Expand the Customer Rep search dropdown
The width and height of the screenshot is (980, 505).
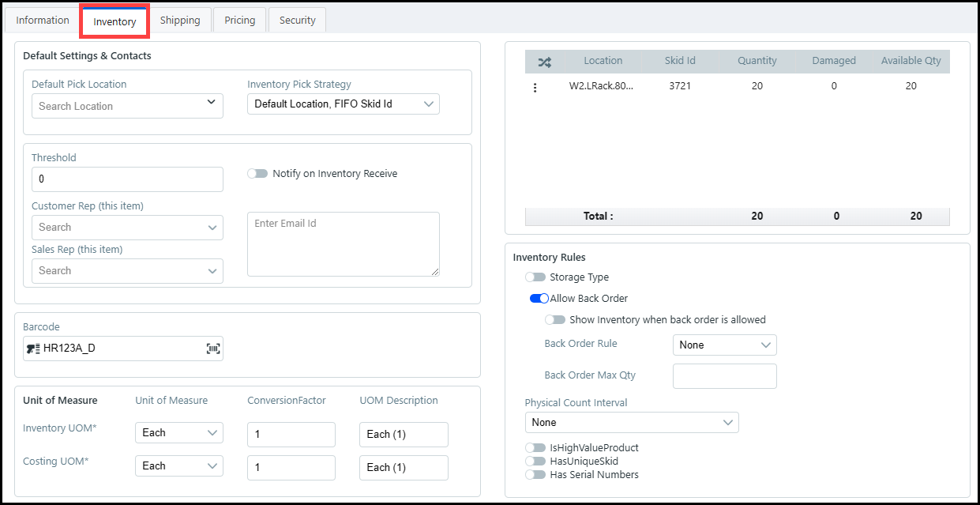[x=127, y=228]
